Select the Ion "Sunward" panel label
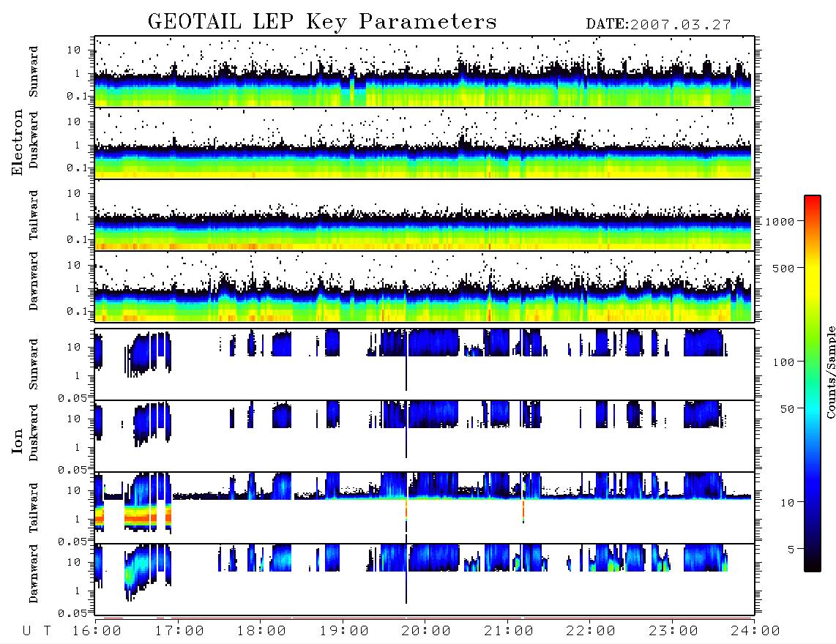This screenshot has height=644, width=836. [34, 364]
